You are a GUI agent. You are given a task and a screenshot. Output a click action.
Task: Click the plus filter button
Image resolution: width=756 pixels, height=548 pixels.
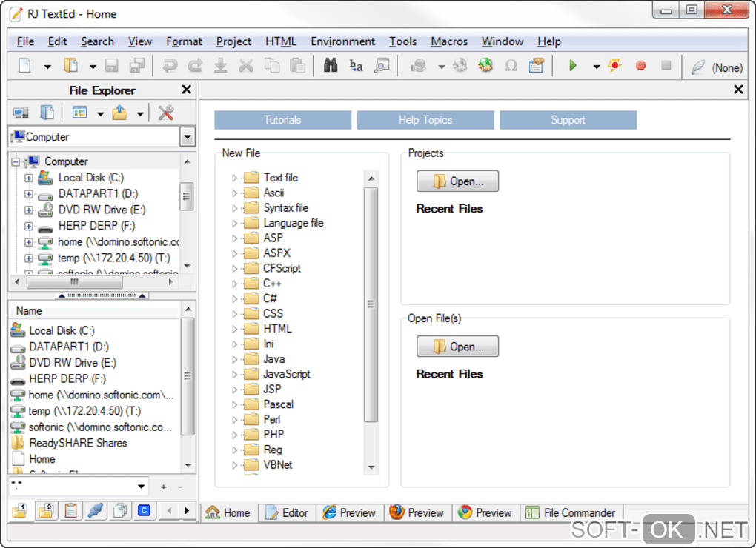coord(164,487)
